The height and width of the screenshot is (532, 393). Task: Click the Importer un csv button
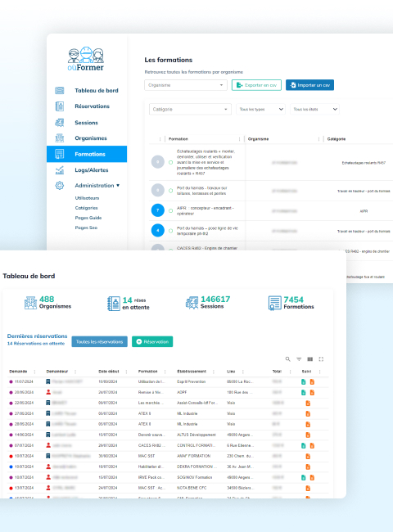[309, 85]
